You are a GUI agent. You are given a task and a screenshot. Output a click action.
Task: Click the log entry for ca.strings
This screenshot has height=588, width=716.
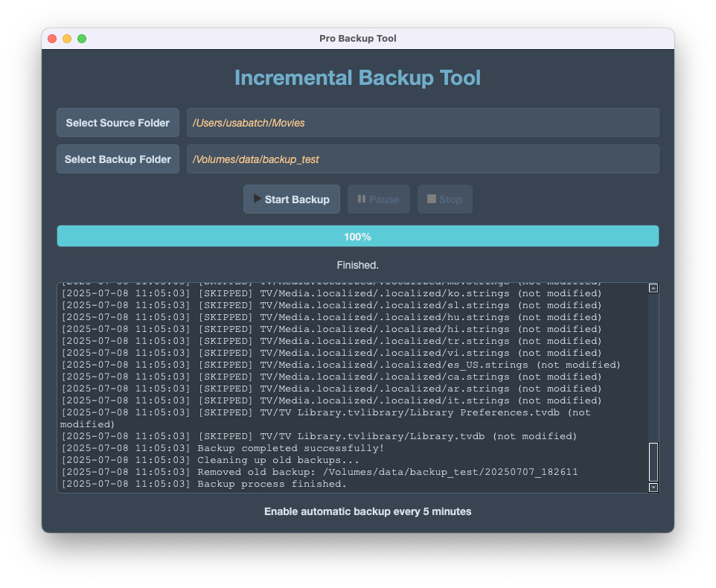tap(331, 377)
